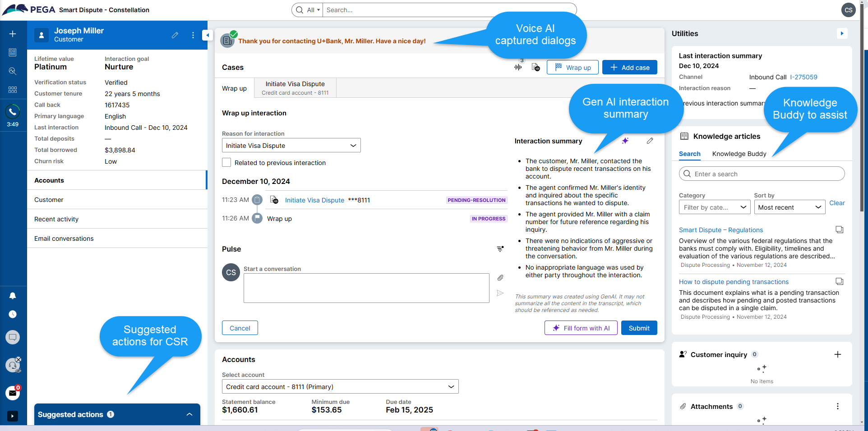Open the voice AI dialog waveform icon
This screenshot has width=868, height=431.
point(518,67)
